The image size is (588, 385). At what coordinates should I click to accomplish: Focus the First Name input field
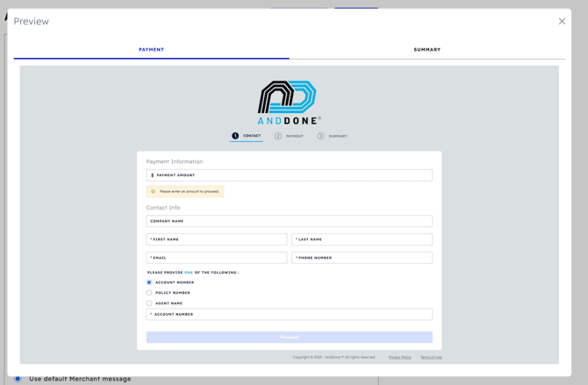point(217,239)
